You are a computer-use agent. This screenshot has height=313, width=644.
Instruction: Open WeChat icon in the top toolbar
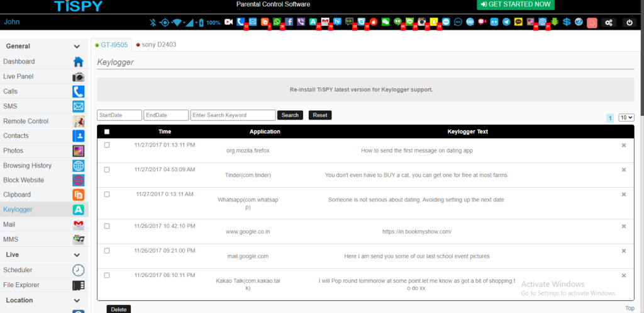(386, 22)
